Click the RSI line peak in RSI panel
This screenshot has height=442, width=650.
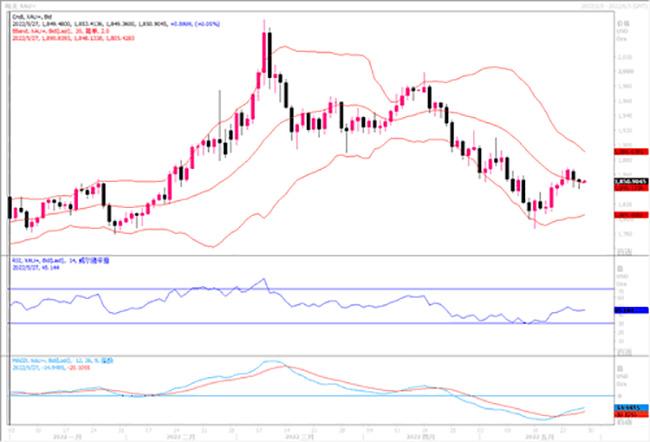264,279
